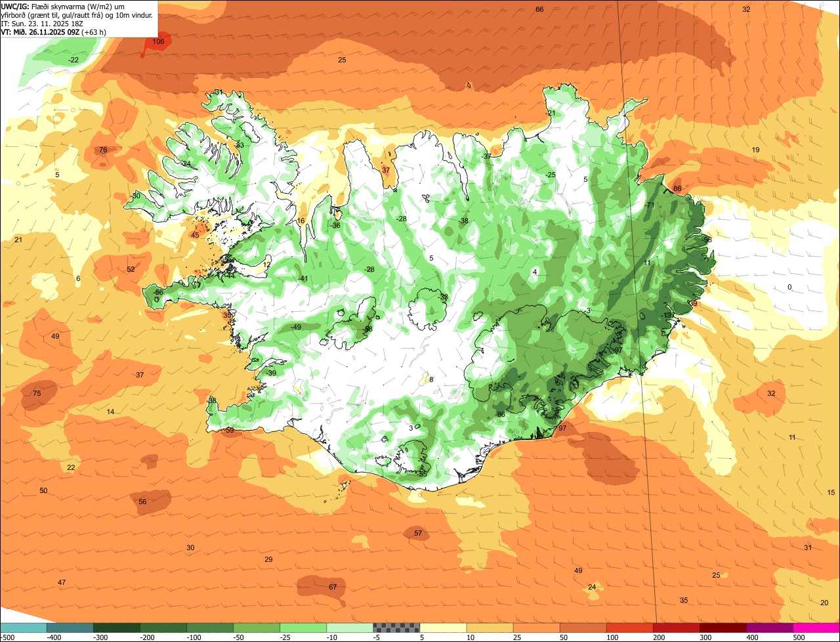Click the 31 value on the southeast sea
The height and width of the screenshot is (642, 840).
pyautogui.click(x=808, y=547)
